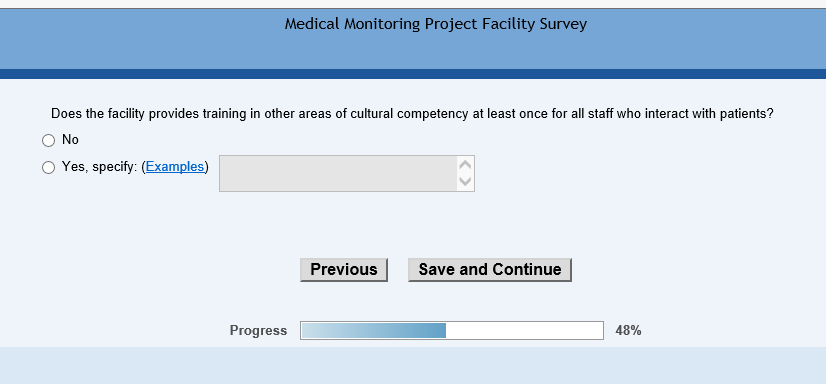
Task: Click the "No" answer label text
Action: (x=70, y=140)
